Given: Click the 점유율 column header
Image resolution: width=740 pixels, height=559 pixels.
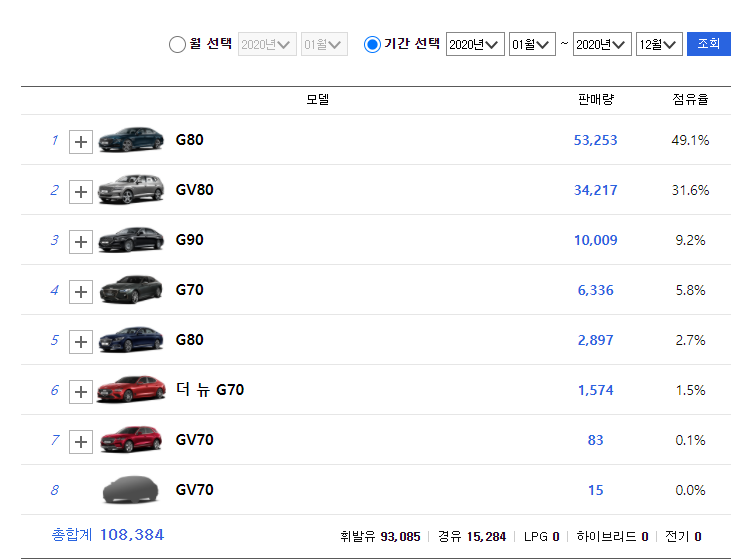Looking at the screenshot, I should tap(690, 100).
